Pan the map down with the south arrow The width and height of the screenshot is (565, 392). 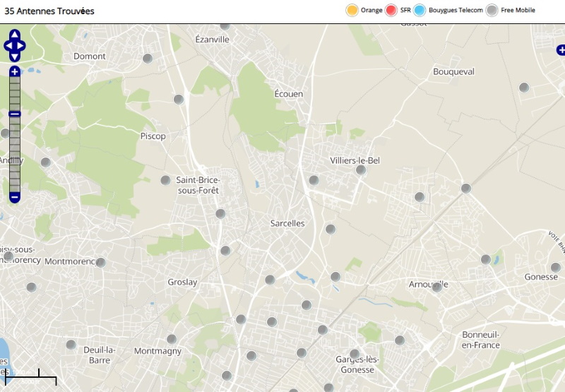15,57
